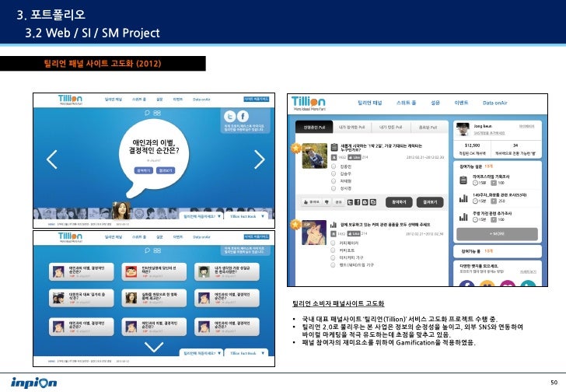Select 더치커피 기구 radio option

tap(333, 257)
